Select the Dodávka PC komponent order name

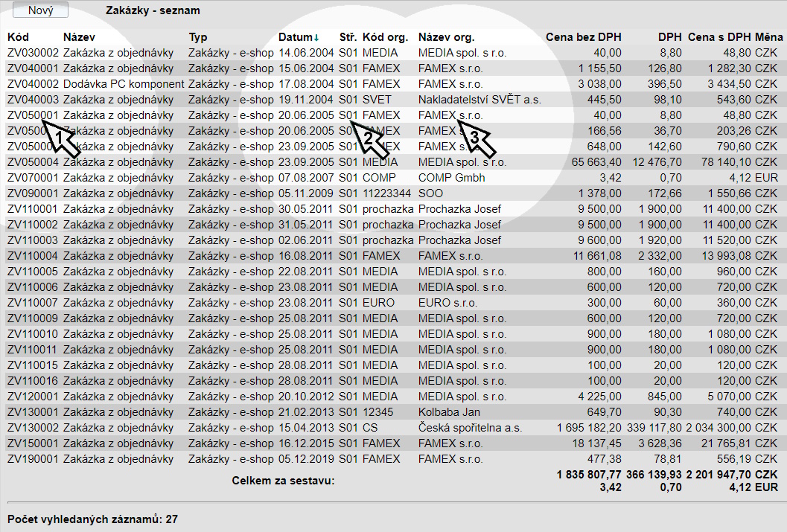[x=124, y=84]
